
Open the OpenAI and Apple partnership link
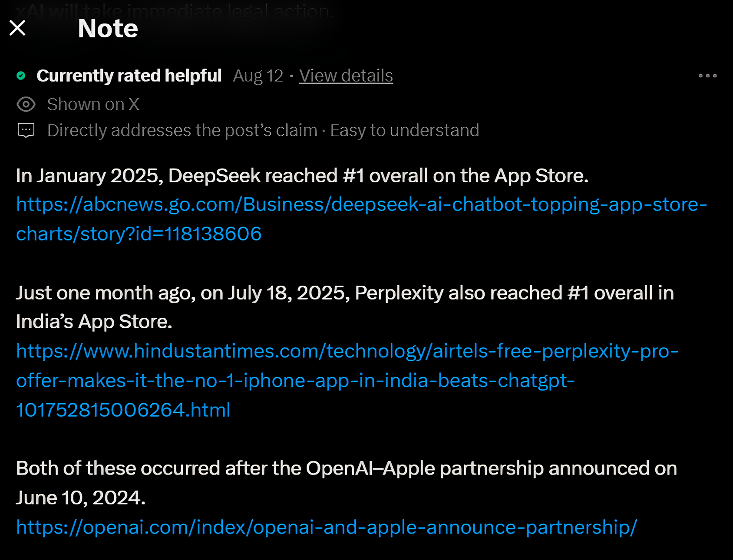click(326, 527)
